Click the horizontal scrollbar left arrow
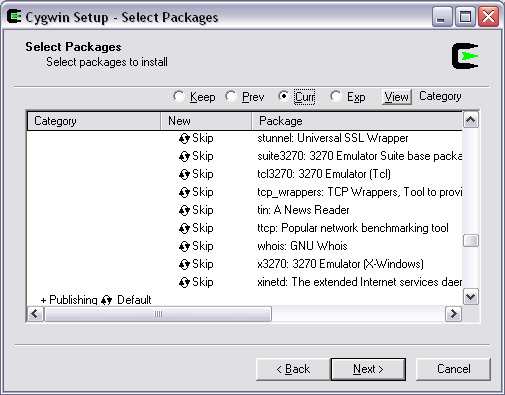Screen dimensions: 505x395 (x=35, y=314)
